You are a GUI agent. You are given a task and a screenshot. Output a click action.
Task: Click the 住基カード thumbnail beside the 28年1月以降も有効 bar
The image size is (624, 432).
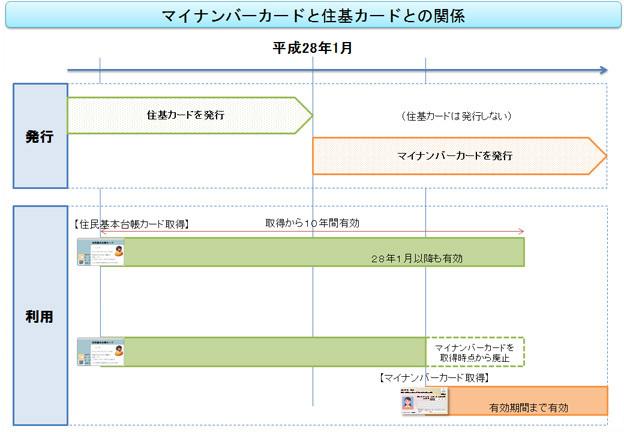[100, 253]
